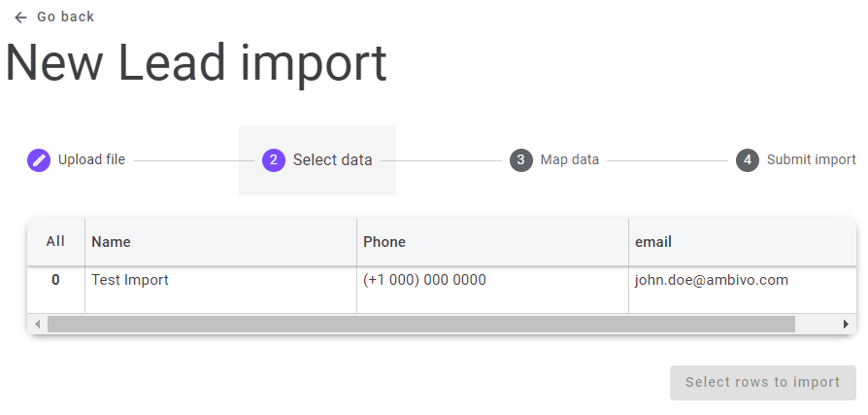Jump to the Submit import step label

coord(811,160)
